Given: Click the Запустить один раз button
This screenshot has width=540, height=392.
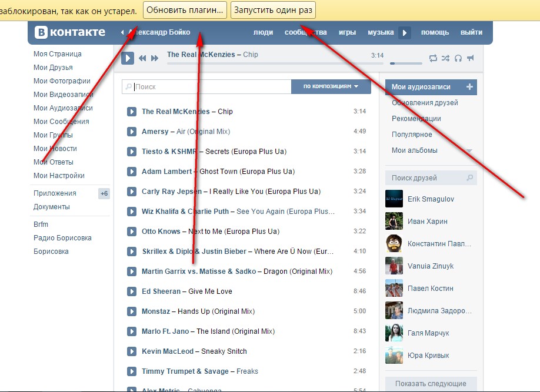Looking at the screenshot, I should tap(273, 10).
